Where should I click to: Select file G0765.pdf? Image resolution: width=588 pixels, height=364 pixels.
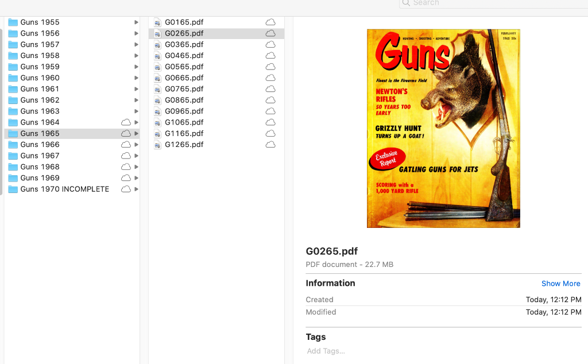tap(184, 89)
